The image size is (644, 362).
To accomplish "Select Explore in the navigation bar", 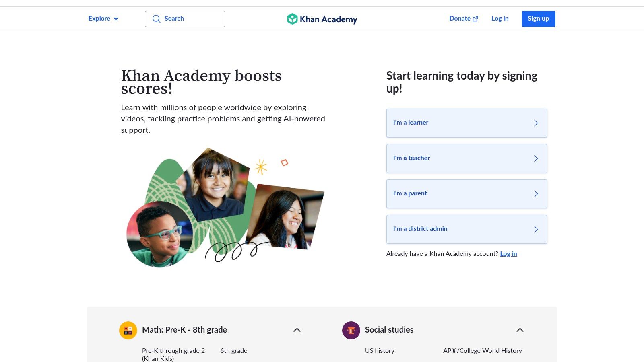I will pyautogui.click(x=99, y=19).
